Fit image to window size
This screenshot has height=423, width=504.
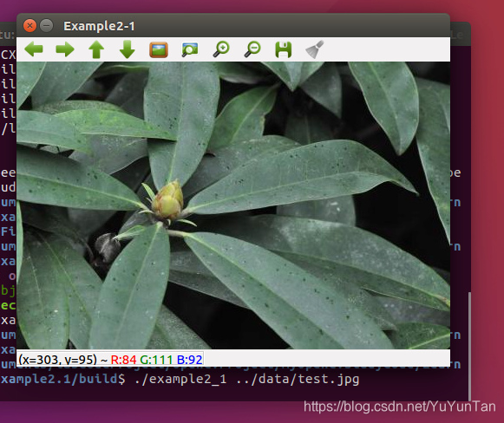point(190,49)
